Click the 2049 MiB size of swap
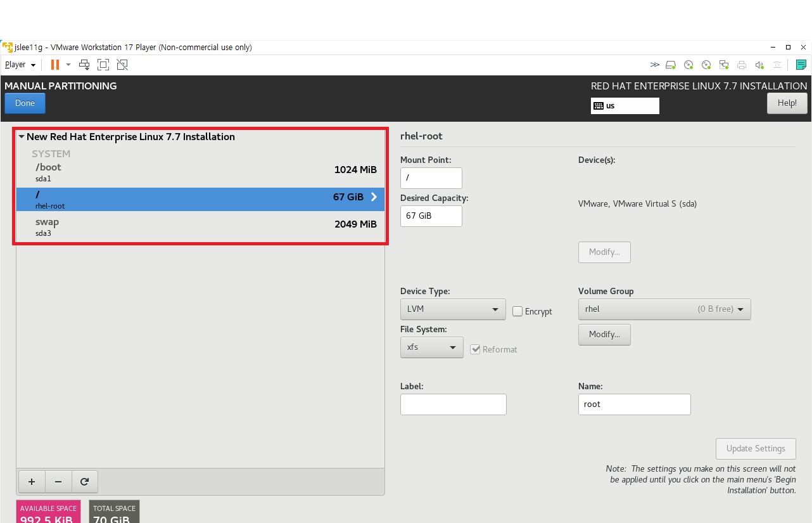Viewport: 812px width, 523px height. click(x=355, y=224)
